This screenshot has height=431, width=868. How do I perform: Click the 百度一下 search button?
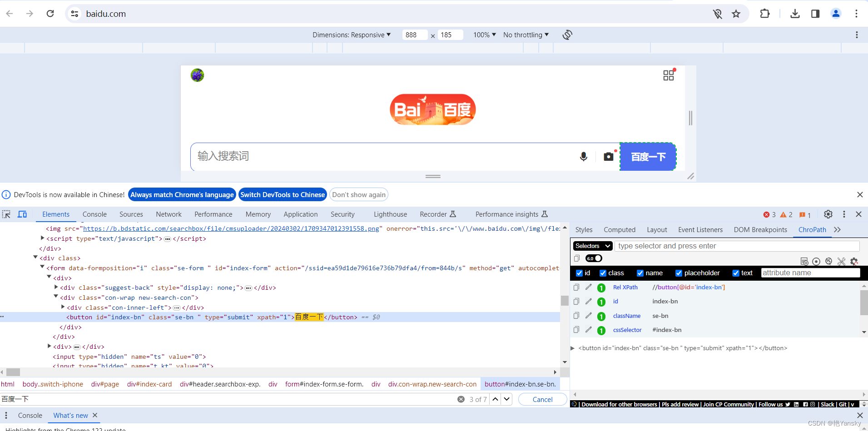click(648, 157)
